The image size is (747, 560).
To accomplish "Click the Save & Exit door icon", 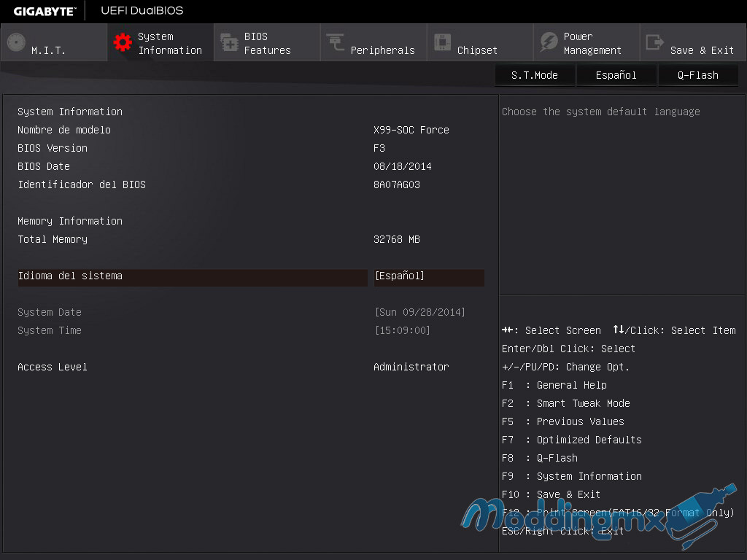I will [655, 42].
